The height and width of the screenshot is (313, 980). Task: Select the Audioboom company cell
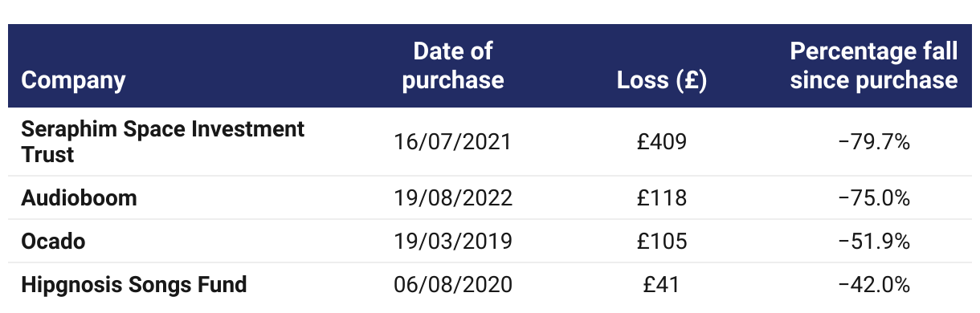(x=80, y=197)
